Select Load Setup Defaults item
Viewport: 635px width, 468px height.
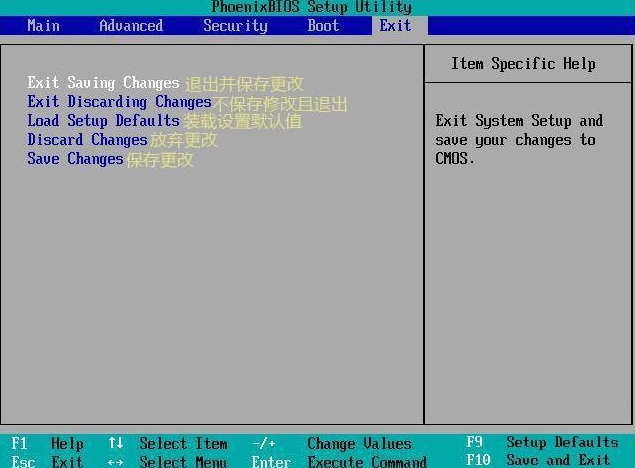(x=103, y=121)
